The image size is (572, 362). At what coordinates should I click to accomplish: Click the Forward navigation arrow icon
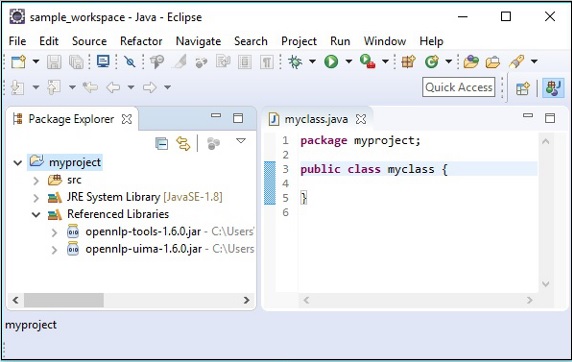pos(149,88)
